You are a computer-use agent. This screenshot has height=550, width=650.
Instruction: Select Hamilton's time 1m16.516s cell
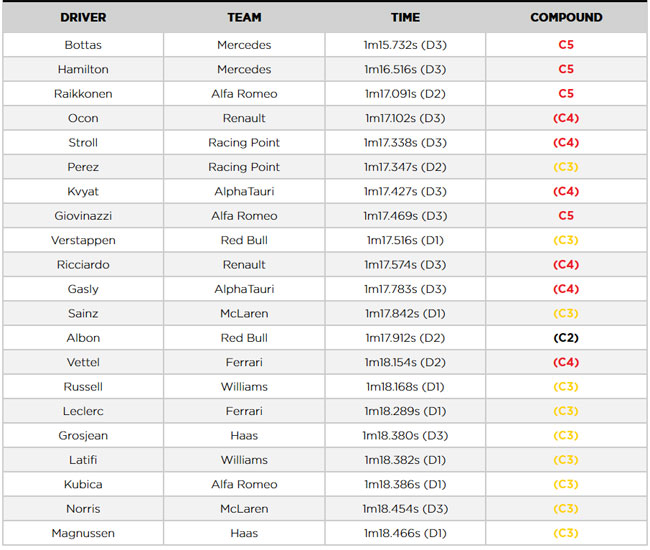[x=405, y=69]
